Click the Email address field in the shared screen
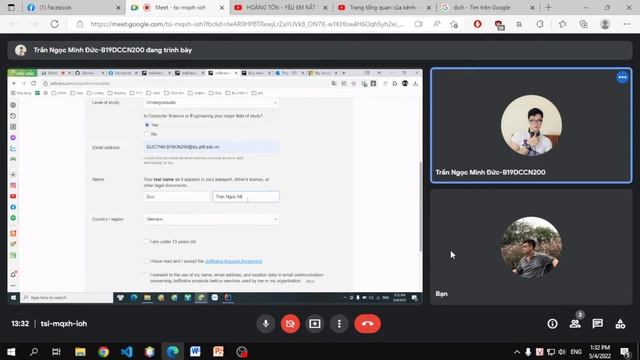Screen dimensions: 640x360 (211, 147)
